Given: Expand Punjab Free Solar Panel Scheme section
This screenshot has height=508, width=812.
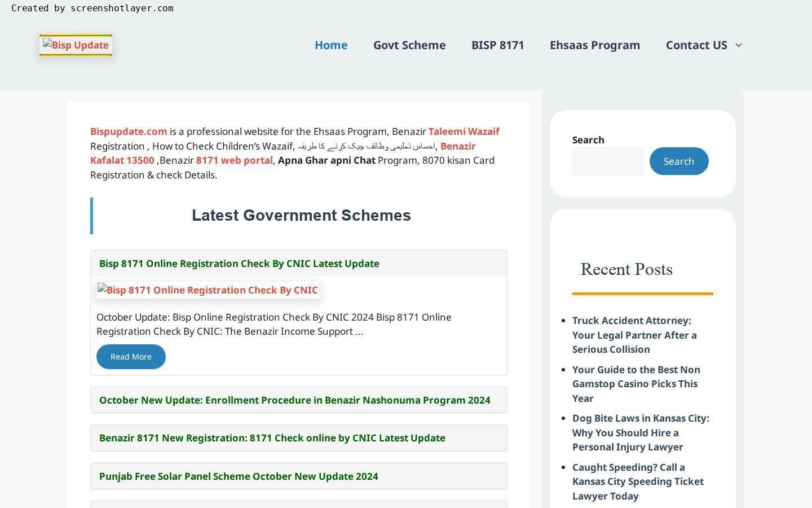Looking at the screenshot, I should pyautogui.click(x=299, y=476).
